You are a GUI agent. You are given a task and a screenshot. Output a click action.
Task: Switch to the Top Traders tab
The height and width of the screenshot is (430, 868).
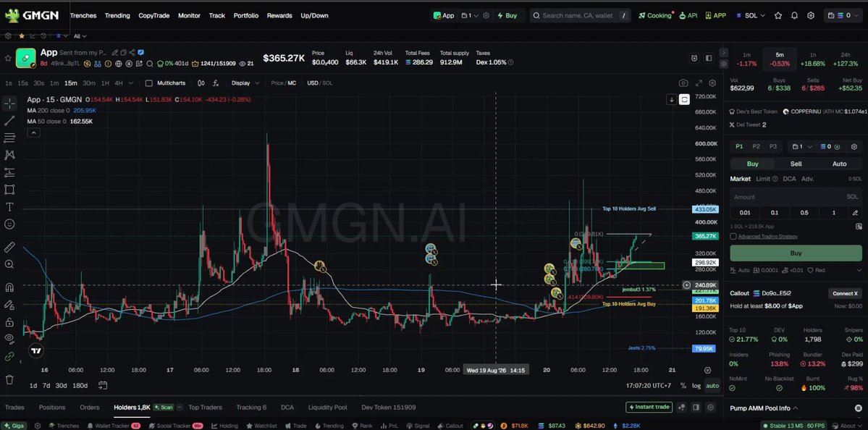tap(205, 408)
